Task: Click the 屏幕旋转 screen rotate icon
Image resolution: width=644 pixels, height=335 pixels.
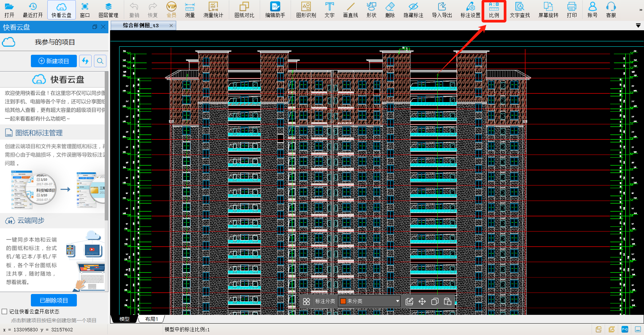Action: (x=548, y=10)
